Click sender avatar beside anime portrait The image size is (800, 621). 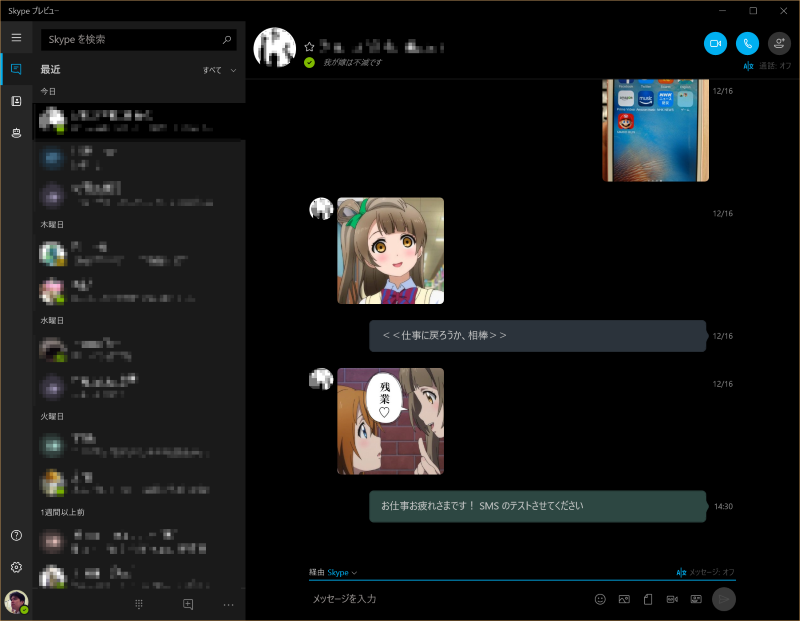(x=321, y=209)
